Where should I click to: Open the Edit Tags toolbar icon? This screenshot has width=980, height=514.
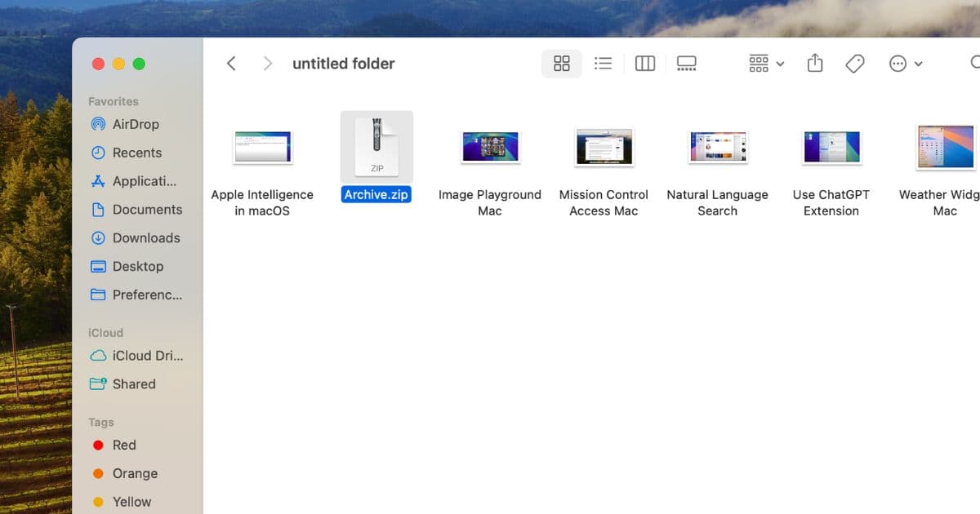(855, 64)
